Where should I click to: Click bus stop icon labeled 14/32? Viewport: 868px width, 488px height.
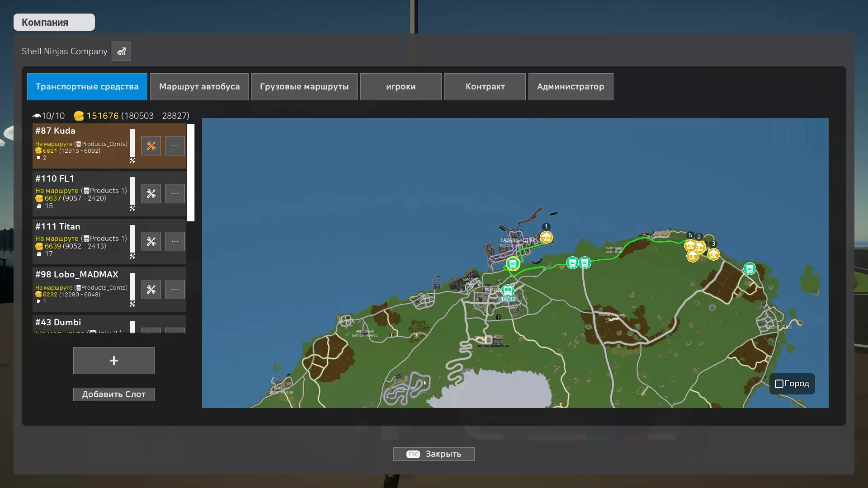pyautogui.click(x=508, y=291)
